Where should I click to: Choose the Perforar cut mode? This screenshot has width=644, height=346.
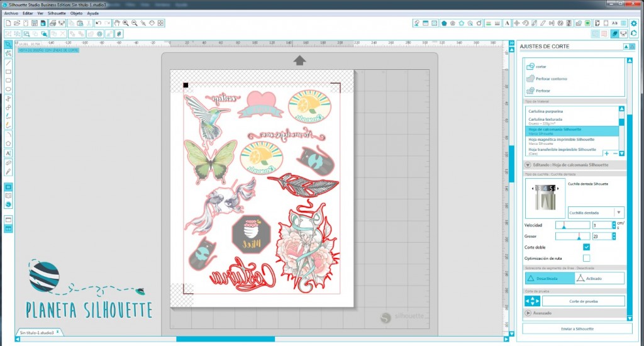[538, 91]
